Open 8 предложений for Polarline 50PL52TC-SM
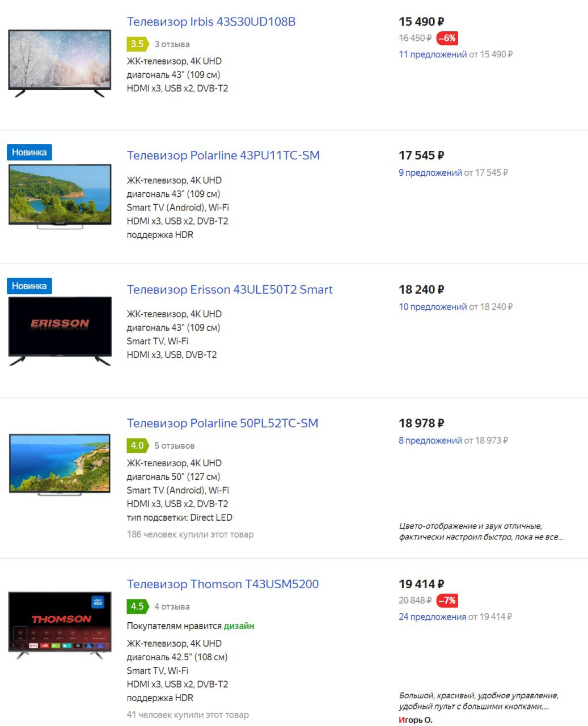The image size is (588, 726). (x=430, y=441)
